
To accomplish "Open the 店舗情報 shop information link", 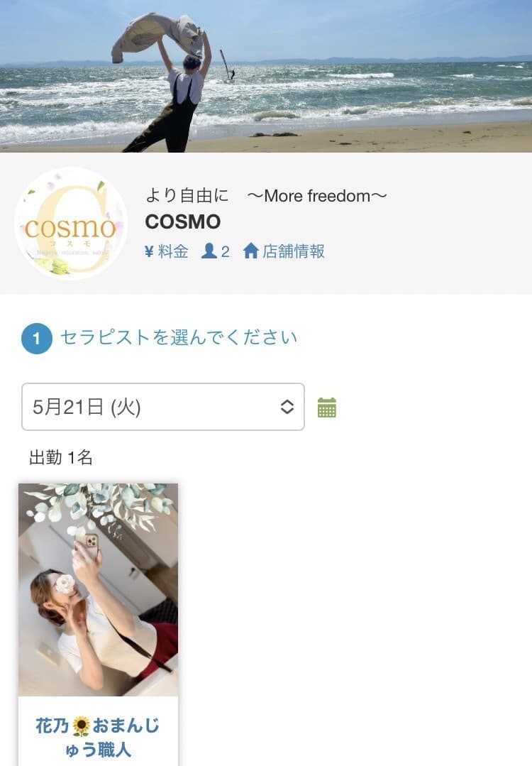I will tap(294, 251).
